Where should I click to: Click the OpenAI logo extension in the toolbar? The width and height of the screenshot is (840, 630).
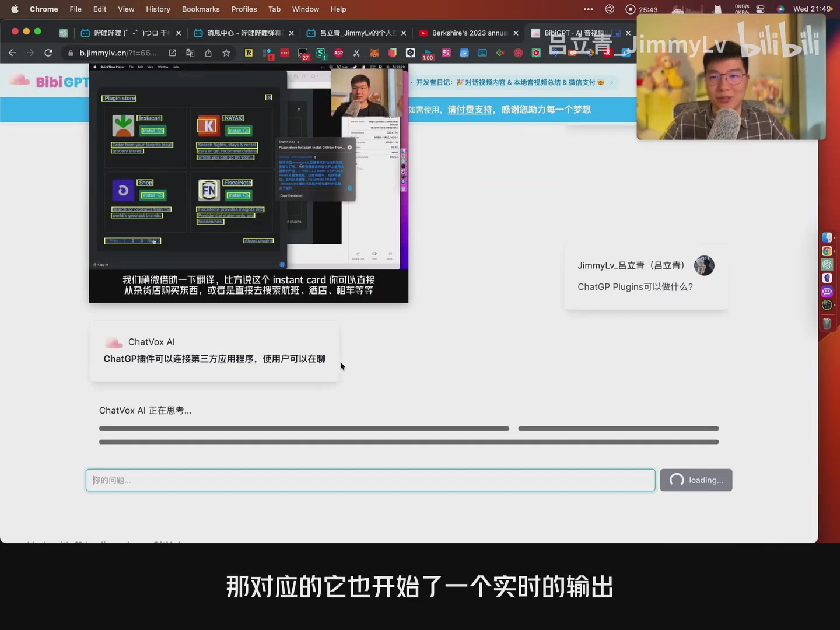pyautogui.click(x=517, y=53)
